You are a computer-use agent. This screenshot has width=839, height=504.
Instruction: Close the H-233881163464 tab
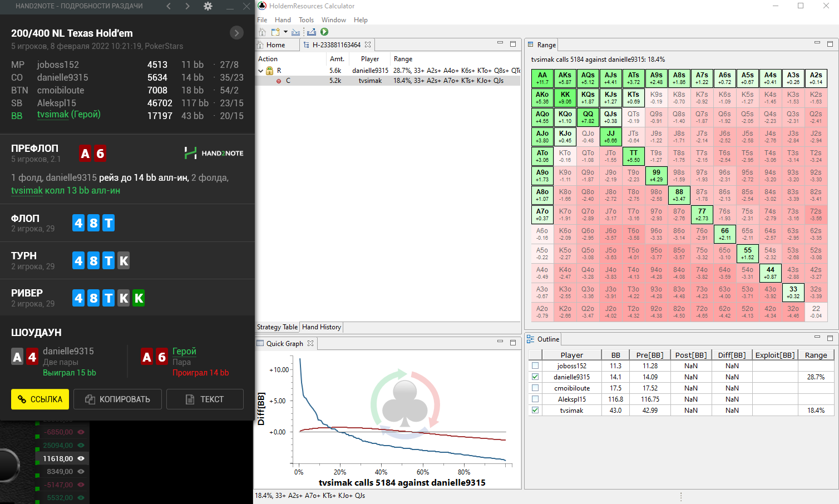(368, 45)
